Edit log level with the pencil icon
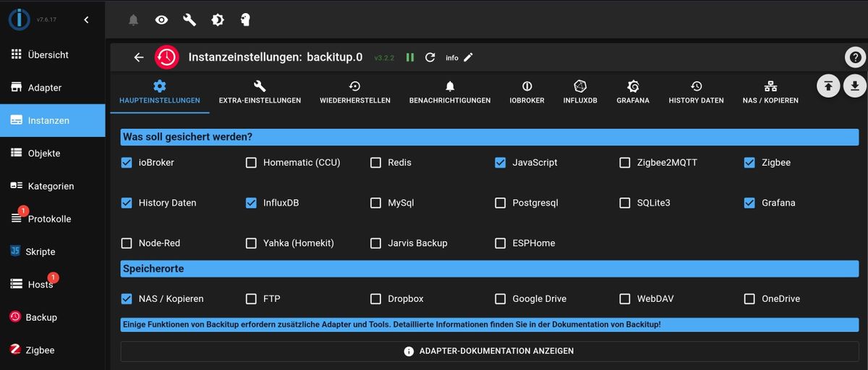Image resolution: width=868 pixels, height=370 pixels. coord(469,57)
